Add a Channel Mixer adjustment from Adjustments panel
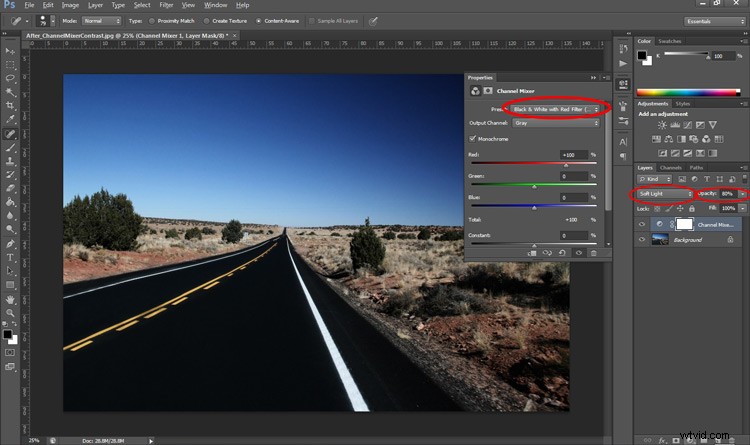Image resolution: width=750 pixels, height=445 pixels. pos(706,139)
